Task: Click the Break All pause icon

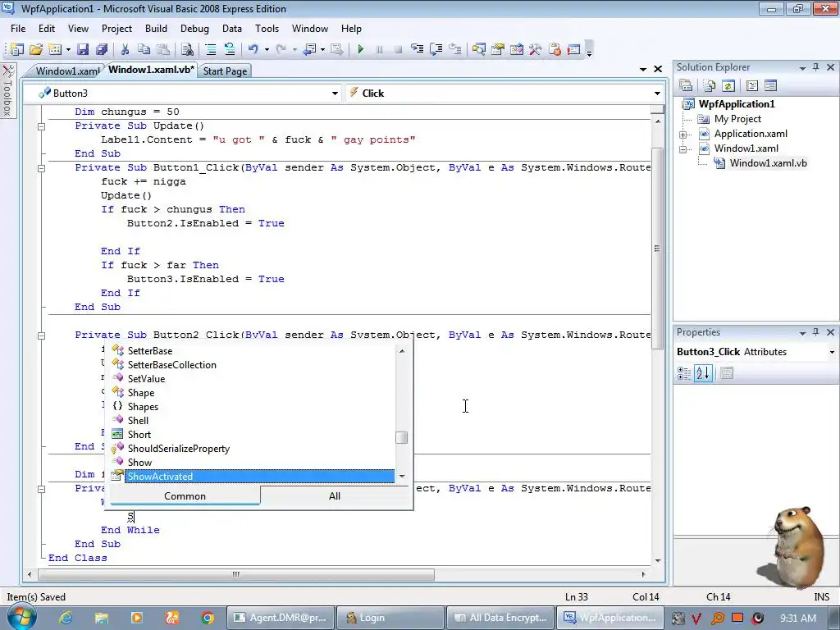Action: pos(379,49)
